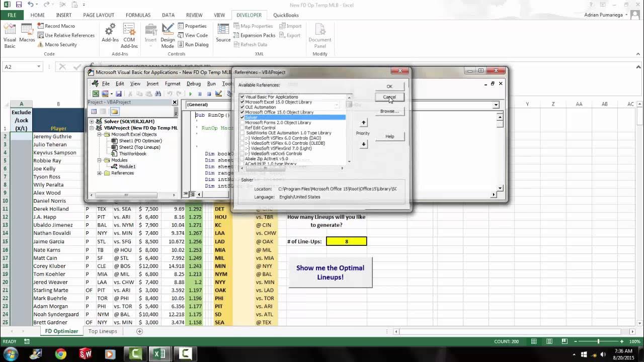The image size is (644, 362).
Task: Run macro with VBA play icon
Action: 190,94
